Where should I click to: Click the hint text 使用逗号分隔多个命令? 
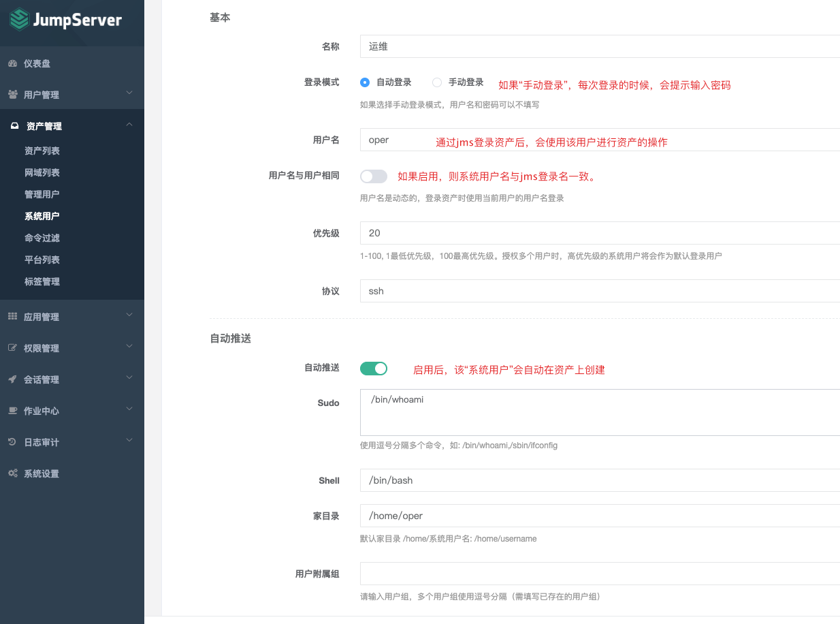tap(459, 446)
